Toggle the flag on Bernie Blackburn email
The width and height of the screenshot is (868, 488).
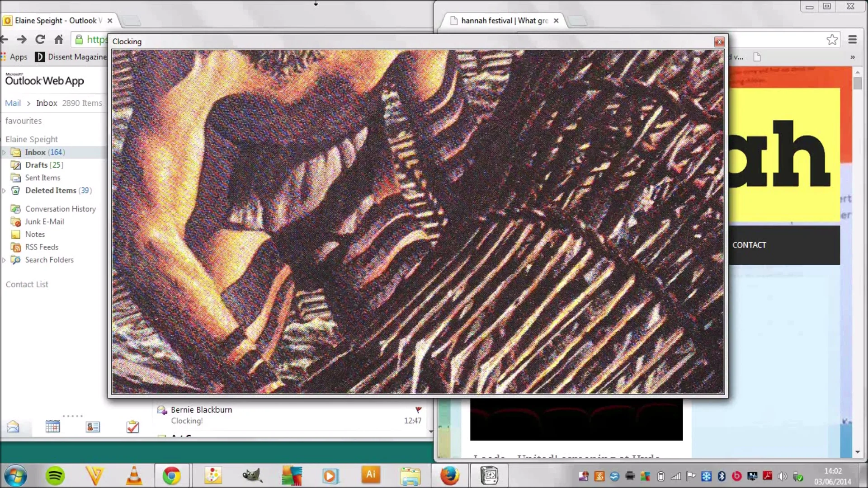(x=418, y=409)
